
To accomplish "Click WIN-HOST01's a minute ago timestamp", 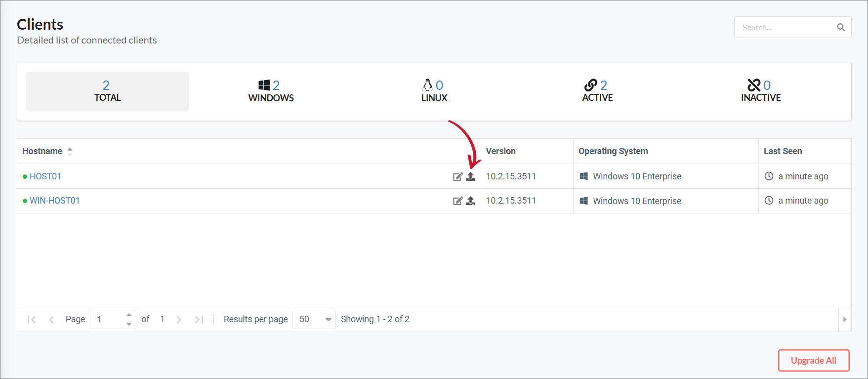I will coord(803,201).
